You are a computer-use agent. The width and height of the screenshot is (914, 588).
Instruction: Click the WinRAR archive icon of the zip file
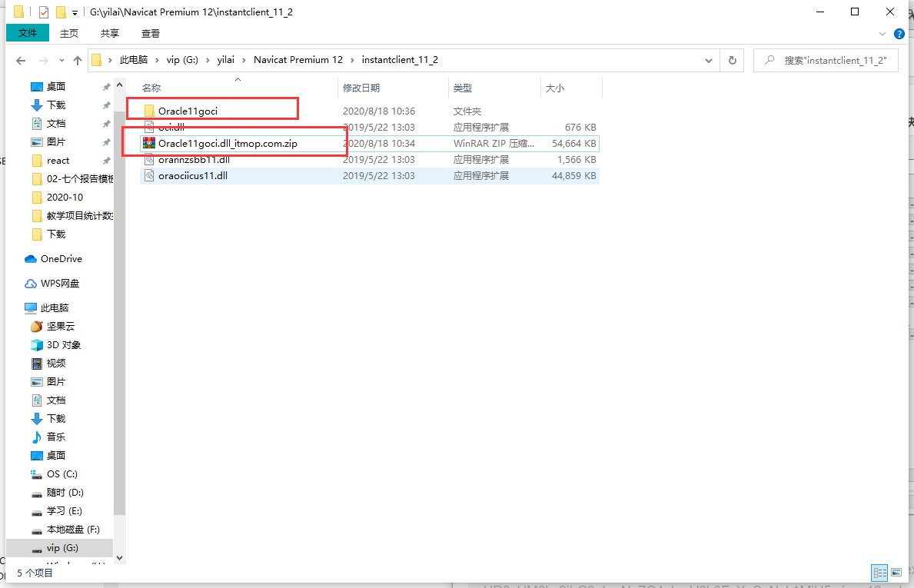(149, 144)
